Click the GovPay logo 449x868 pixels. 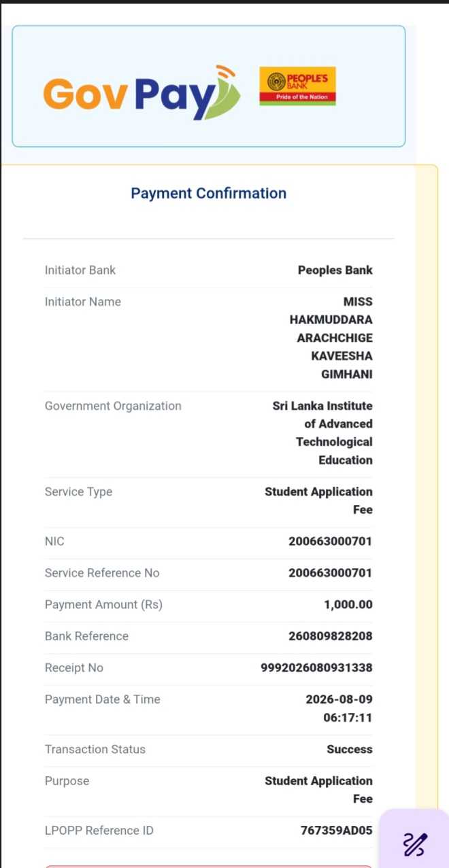142,93
